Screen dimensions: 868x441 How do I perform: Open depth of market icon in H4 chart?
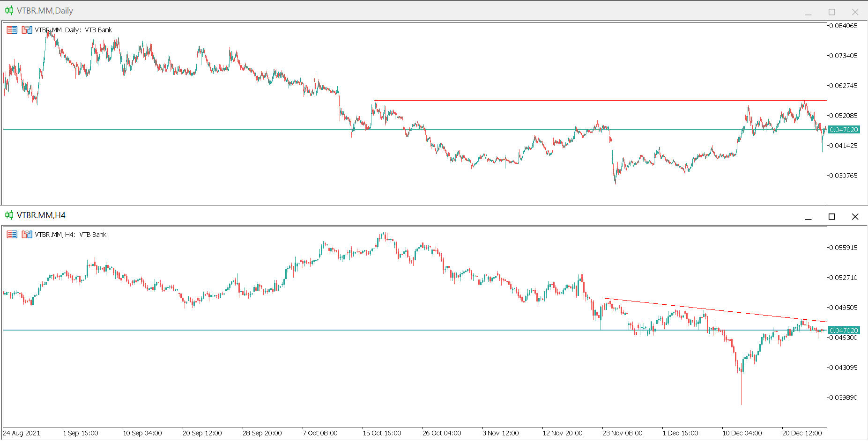click(27, 235)
